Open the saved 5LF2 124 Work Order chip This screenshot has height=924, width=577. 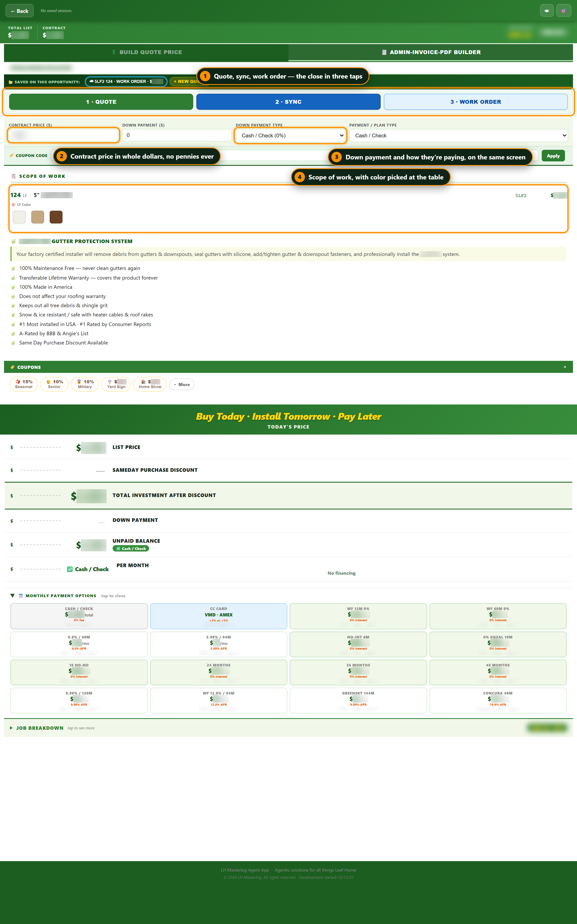click(126, 81)
